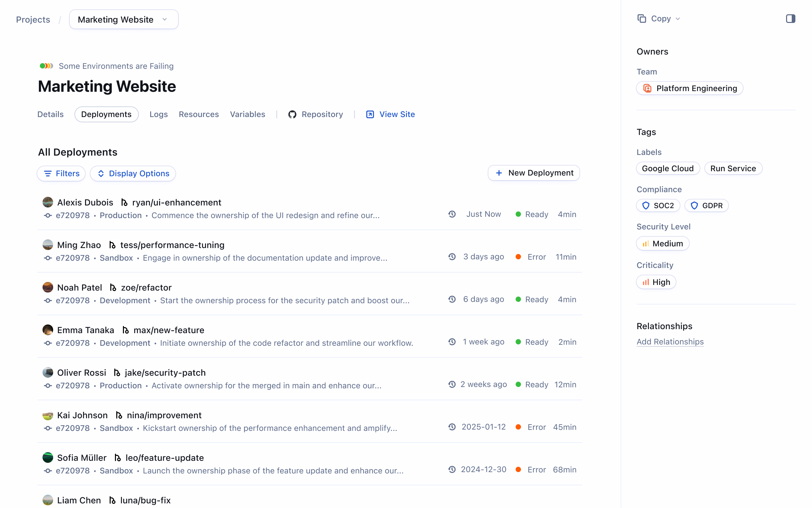
Task: Open the jake/security-patch deployment title
Action: [x=165, y=373]
